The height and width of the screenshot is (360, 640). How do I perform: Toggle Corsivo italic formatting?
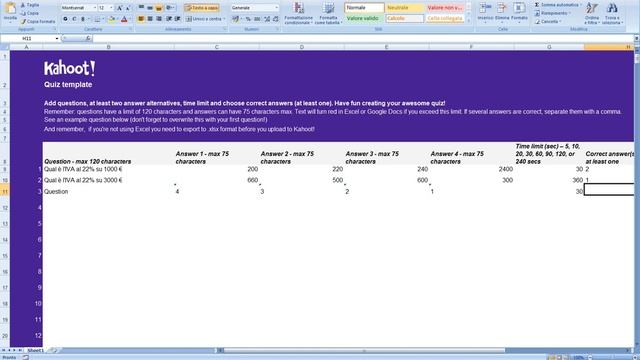pos(74,19)
